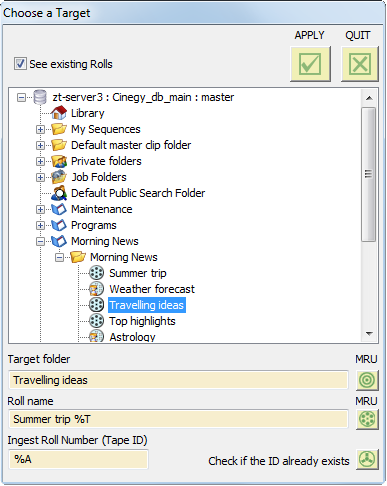Expand the Programs node
Screen dimensions: 387x486
pyautogui.click(x=40, y=225)
